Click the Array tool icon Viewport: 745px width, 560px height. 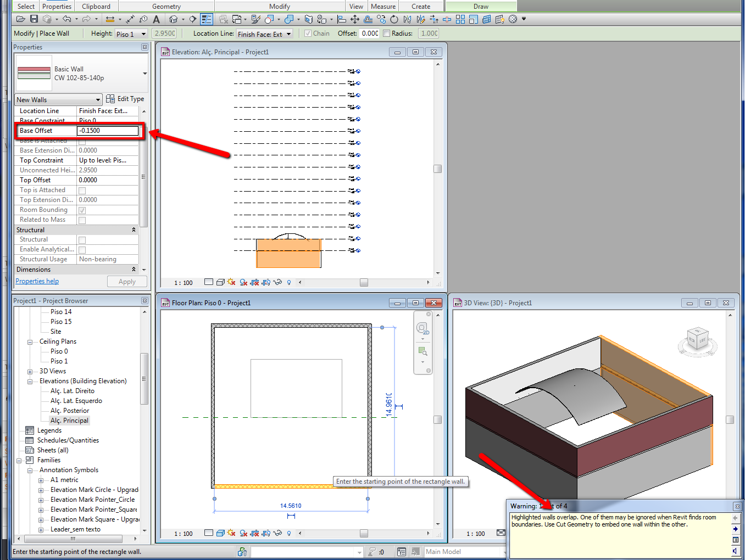[x=460, y=19]
